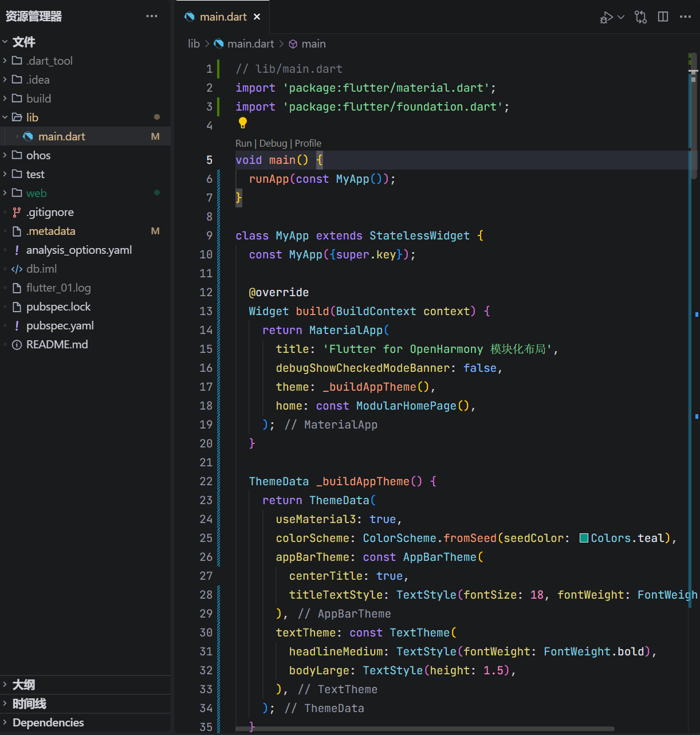700x735 pixels.
Task: Expand the 时间线 timeline section
Action: tap(85, 703)
